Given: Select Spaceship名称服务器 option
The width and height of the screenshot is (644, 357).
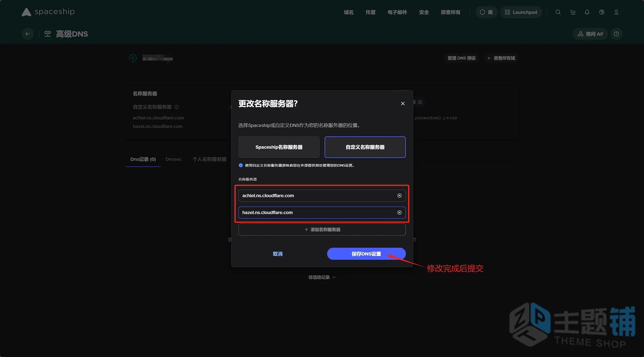Looking at the screenshot, I should click(x=279, y=147).
